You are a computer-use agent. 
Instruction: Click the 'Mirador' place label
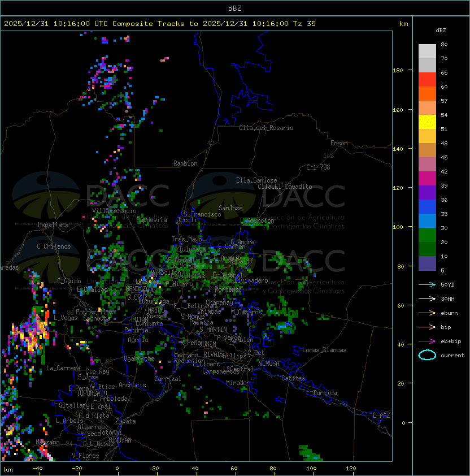click(x=238, y=383)
